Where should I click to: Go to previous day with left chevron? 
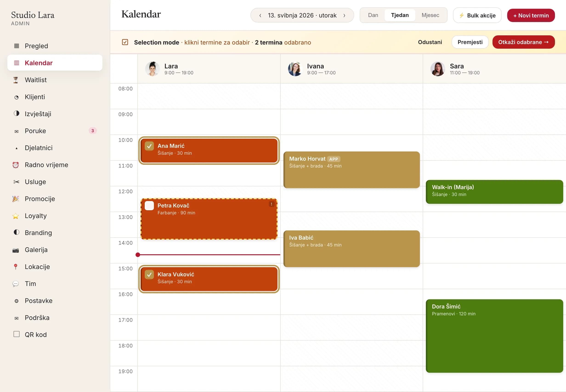pyautogui.click(x=260, y=15)
